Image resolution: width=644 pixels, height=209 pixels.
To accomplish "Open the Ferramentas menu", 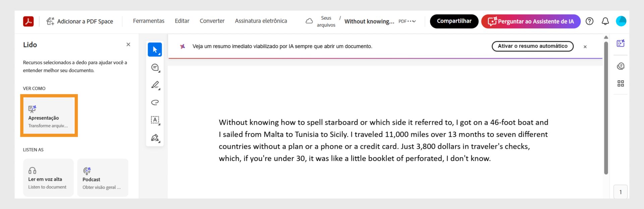I will click(x=149, y=21).
